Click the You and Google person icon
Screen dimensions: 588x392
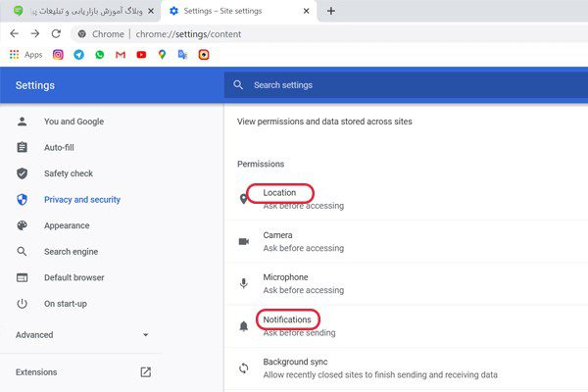(x=23, y=122)
